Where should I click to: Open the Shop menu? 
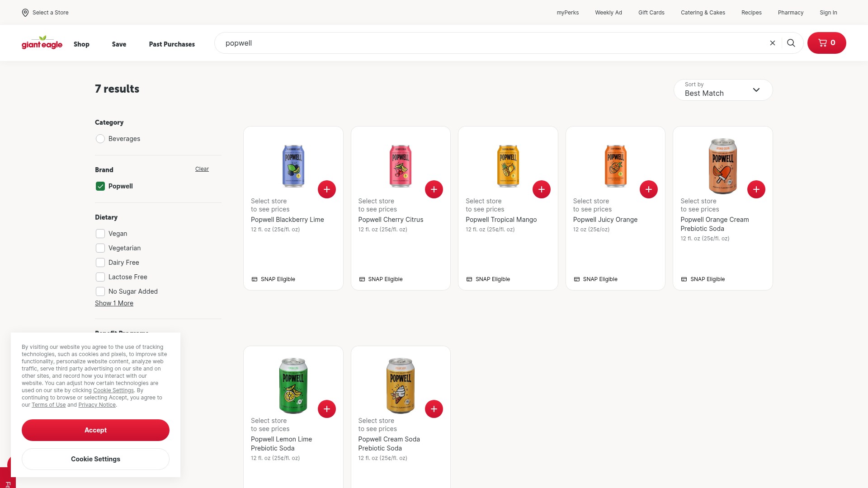(81, 44)
